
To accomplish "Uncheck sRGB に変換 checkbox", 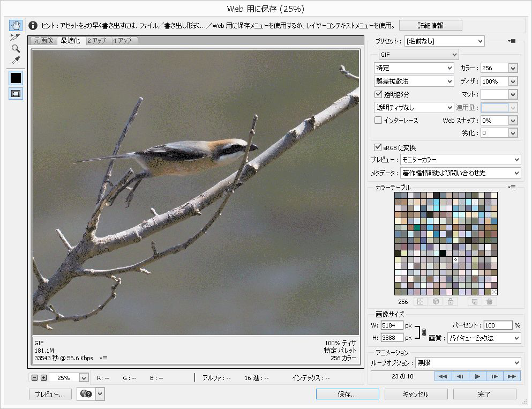I will [378, 147].
